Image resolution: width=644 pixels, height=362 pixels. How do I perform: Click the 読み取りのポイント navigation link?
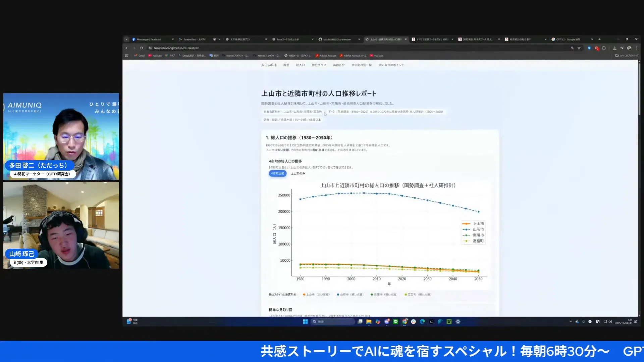[x=392, y=65]
